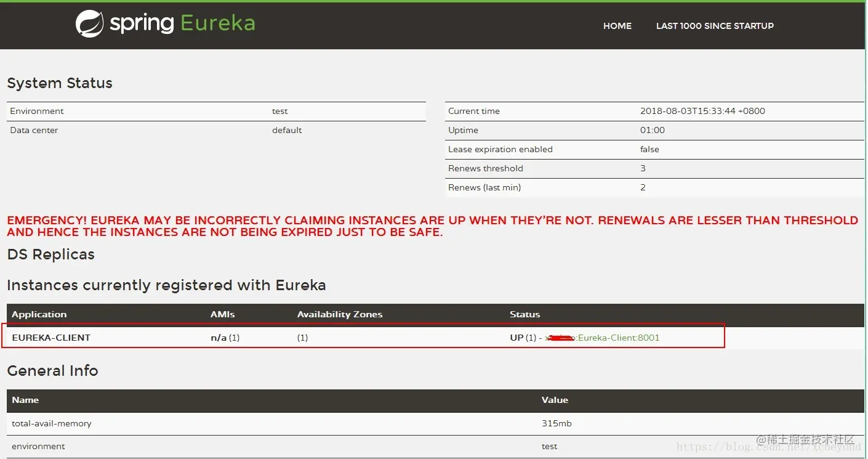Select the 'environment' row in General Info
The height and width of the screenshot is (459, 868).
pos(38,447)
